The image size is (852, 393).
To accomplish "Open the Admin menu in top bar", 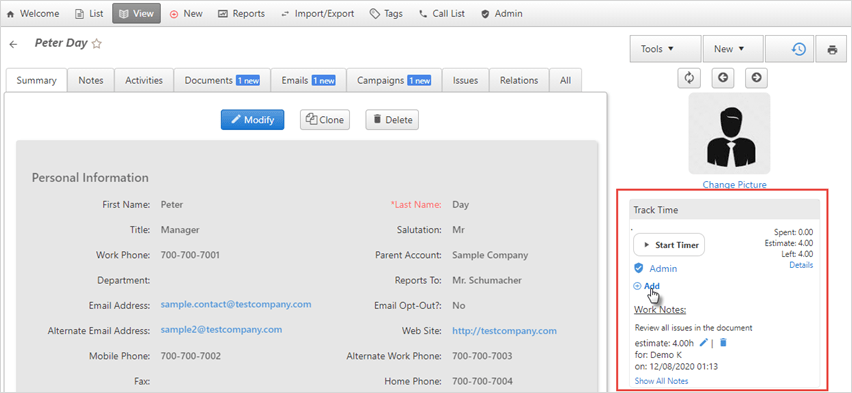I will pyautogui.click(x=502, y=14).
